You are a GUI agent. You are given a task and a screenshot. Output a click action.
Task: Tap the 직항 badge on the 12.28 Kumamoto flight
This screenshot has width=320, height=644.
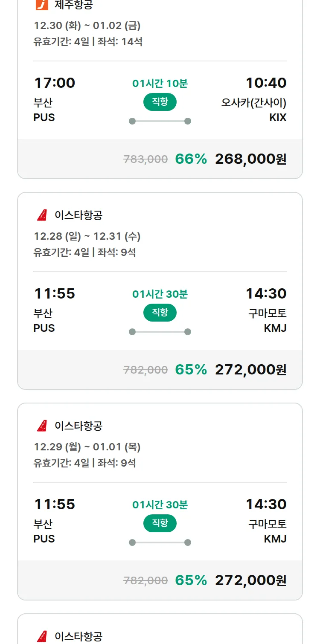point(160,313)
